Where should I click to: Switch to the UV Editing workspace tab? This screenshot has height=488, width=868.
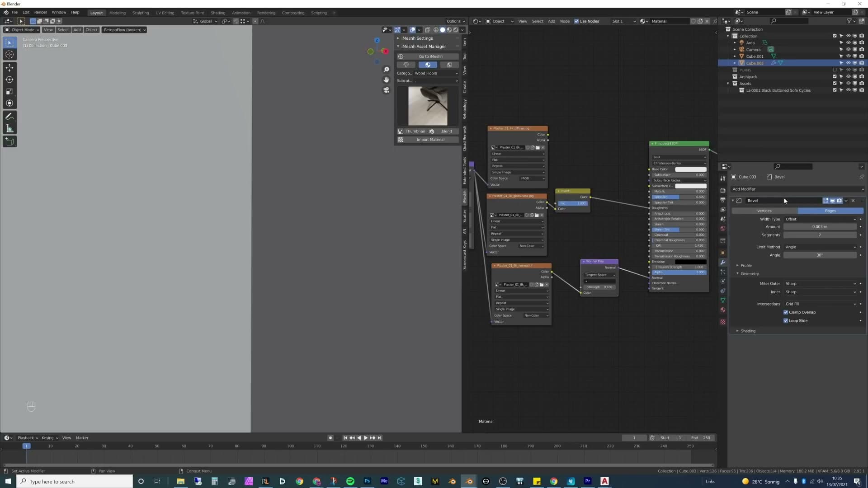[165, 13]
